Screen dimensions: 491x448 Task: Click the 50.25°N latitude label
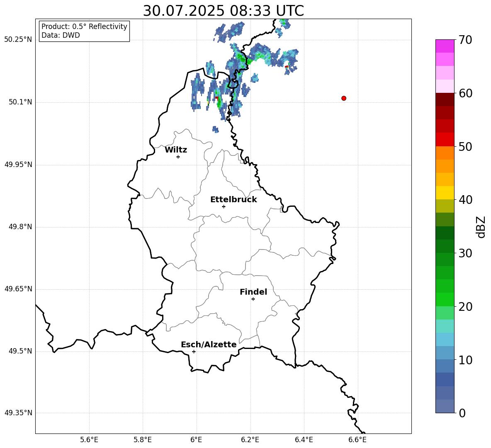18,40
